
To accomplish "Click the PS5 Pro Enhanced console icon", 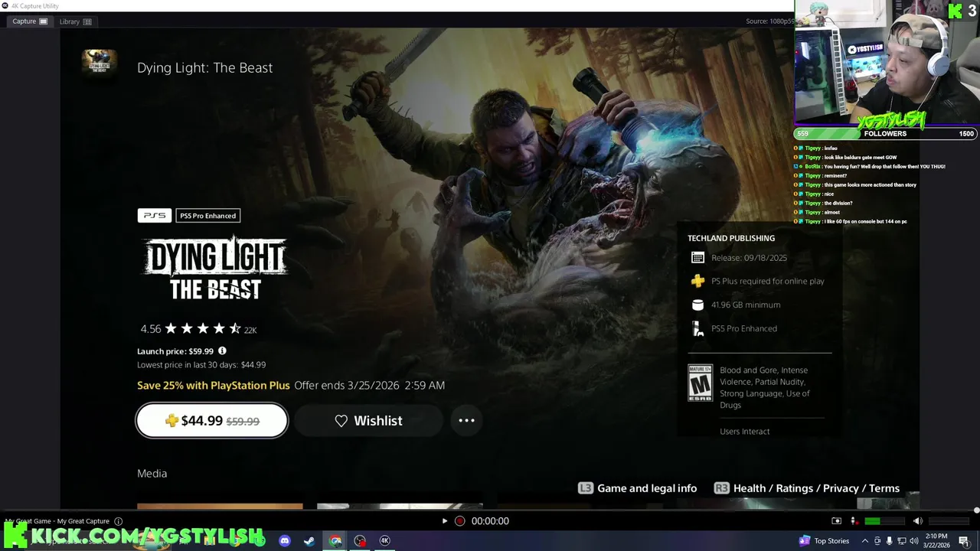I will (697, 328).
